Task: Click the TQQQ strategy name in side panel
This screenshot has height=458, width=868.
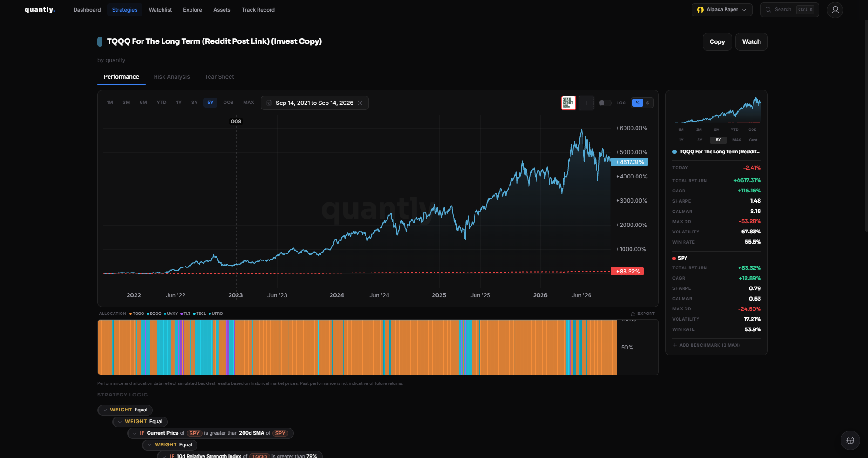Action: (x=720, y=152)
